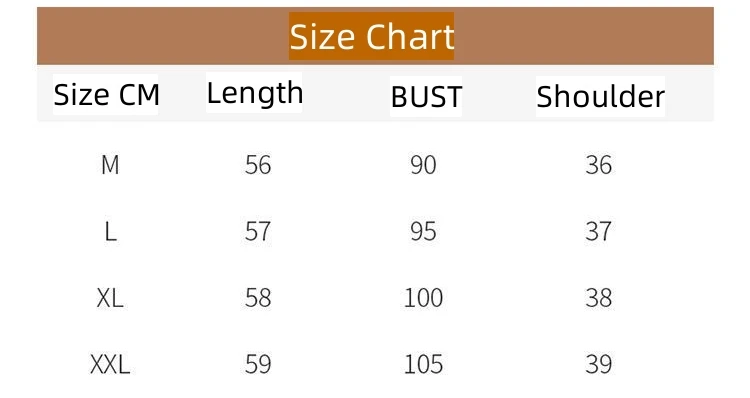Select bust value 100
Screen dimensions: 750x398
[x=423, y=298]
